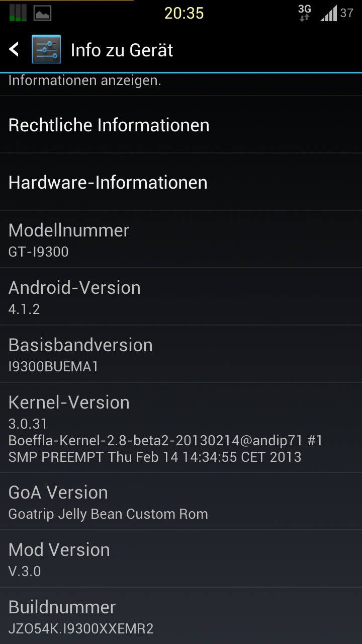The height and width of the screenshot is (644, 362).
Task: Select the Basisbandversion I9300BUEMA1 entry
Action: pyautogui.click(x=181, y=354)
